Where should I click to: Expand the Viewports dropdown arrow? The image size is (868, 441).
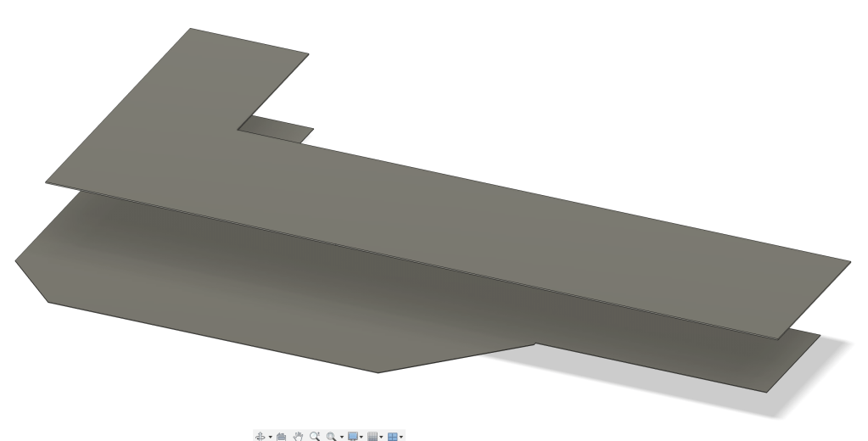pyautogui.click(x=401, y=437)
